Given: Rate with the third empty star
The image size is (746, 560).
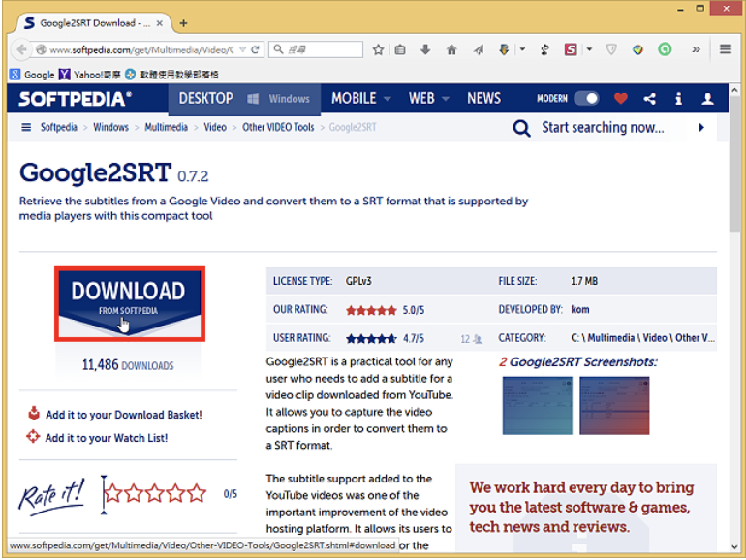Looking at the screenshot, I should tap(155, 493).
